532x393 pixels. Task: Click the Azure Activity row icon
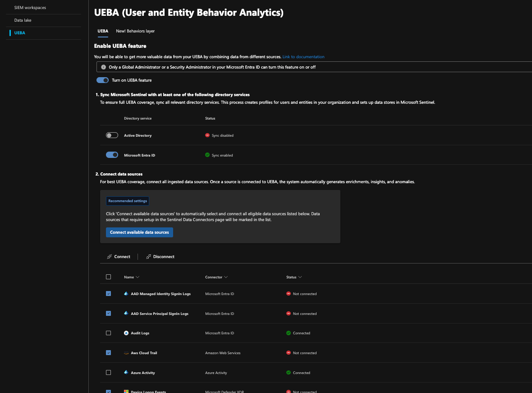pyautogui.click(x=126, y=373)
